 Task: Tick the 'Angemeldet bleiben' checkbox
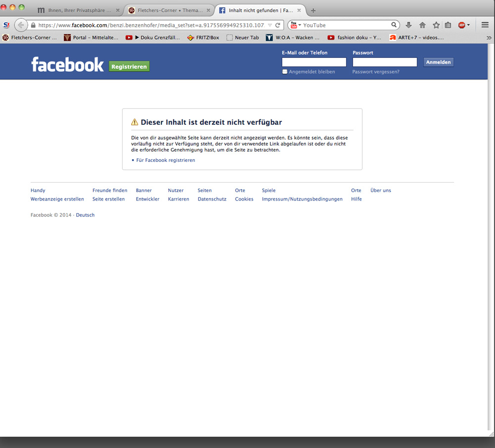point(285,72)
